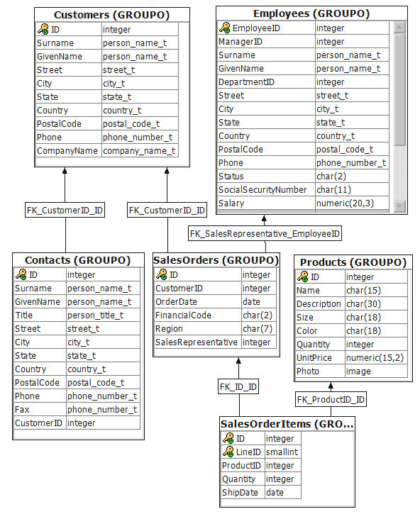
Task: Click the FK_ProductID_ID relationship label
Action: click(331, 399)
